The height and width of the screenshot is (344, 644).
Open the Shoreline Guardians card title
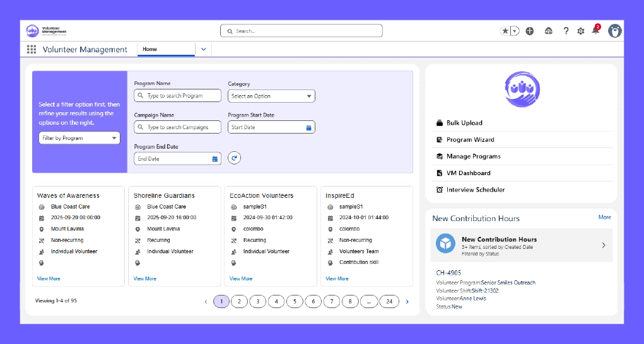pos(164,195)
